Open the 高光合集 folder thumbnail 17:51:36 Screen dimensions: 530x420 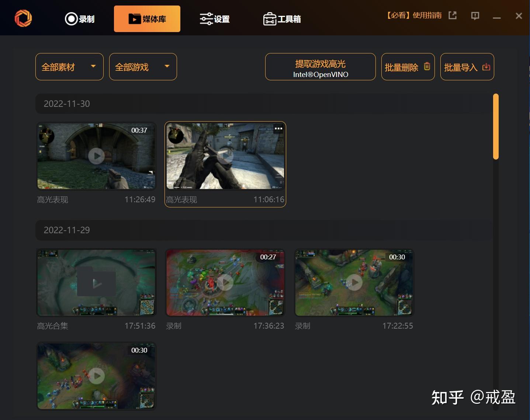click(96, 283)
